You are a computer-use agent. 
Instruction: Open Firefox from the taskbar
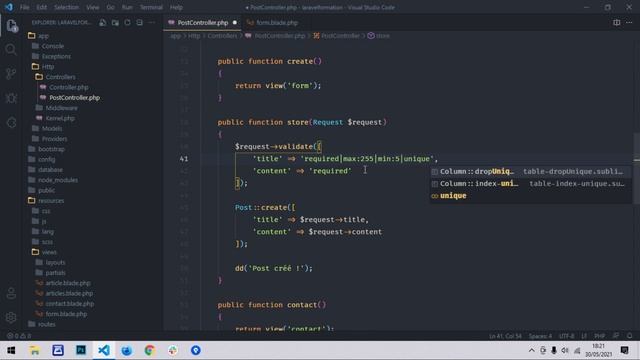click(x=127, y=350)
